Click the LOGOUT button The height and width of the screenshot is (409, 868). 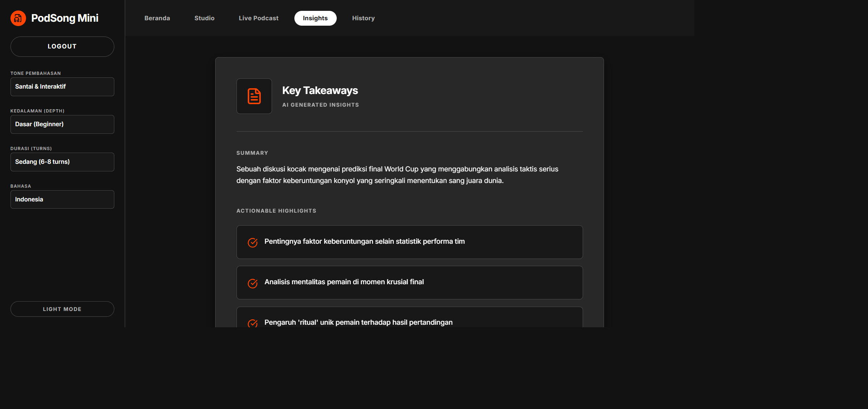[62, 46]
